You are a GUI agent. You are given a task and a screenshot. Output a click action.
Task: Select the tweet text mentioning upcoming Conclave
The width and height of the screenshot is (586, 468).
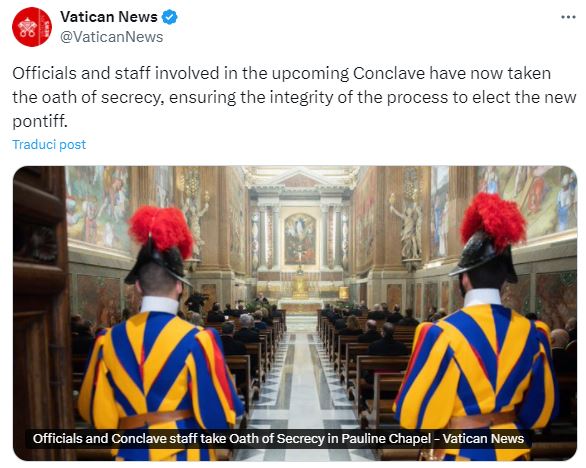pos(294,97)
